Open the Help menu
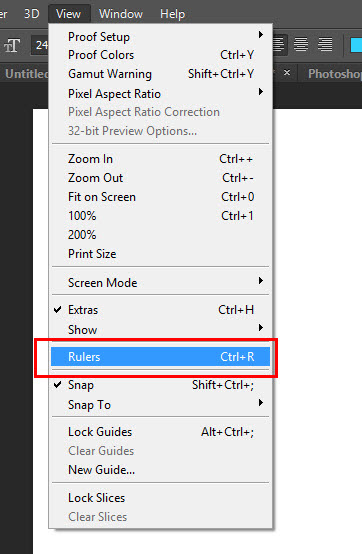This screenshot has height=554, width=362. pyautogui.click(x=172, y=14)
